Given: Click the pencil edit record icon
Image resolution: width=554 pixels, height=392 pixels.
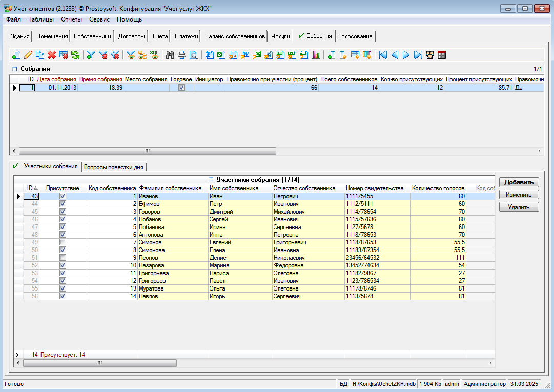Looking at the screenshot, I should click(x=28, y=55).
